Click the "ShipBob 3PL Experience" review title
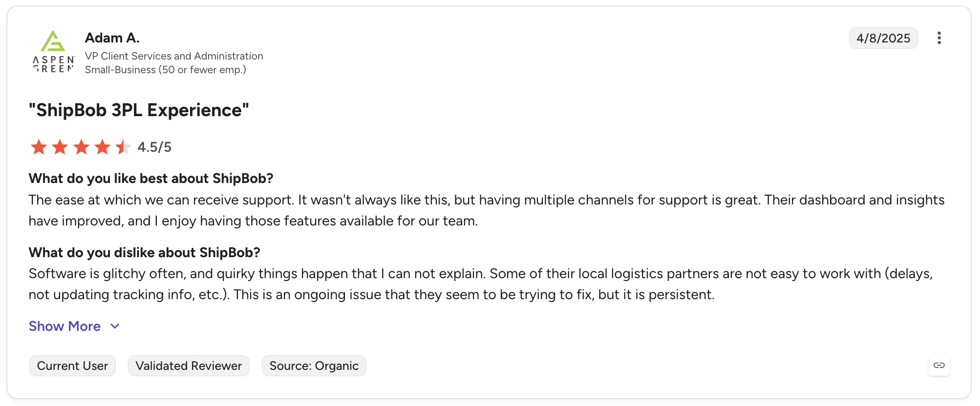Viewport: 980px width, 406px height. coord(139,110)
